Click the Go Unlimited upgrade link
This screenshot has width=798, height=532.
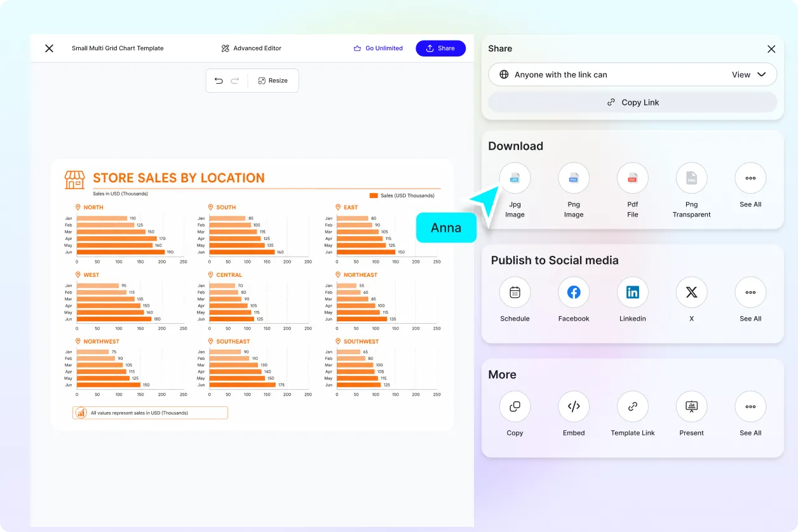pyautogui.click(x=378, y=48)
